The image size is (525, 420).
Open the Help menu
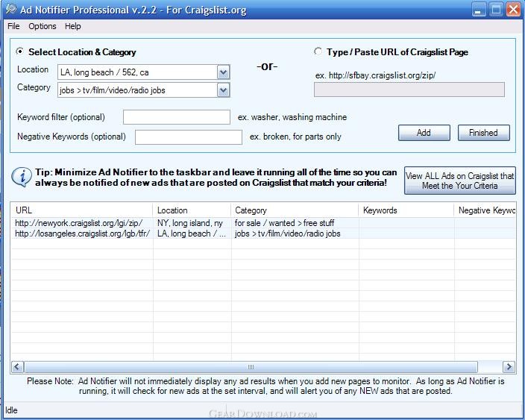coord(72,26)
